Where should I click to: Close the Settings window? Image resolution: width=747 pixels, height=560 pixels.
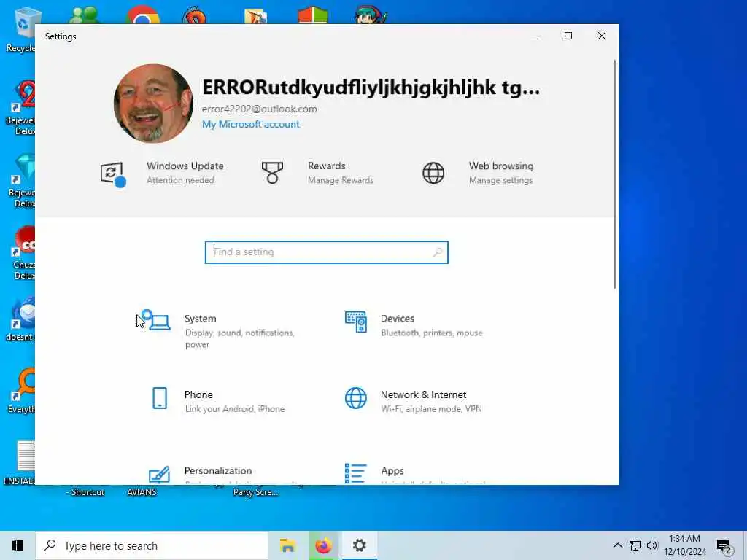click(x=602, y=36)
